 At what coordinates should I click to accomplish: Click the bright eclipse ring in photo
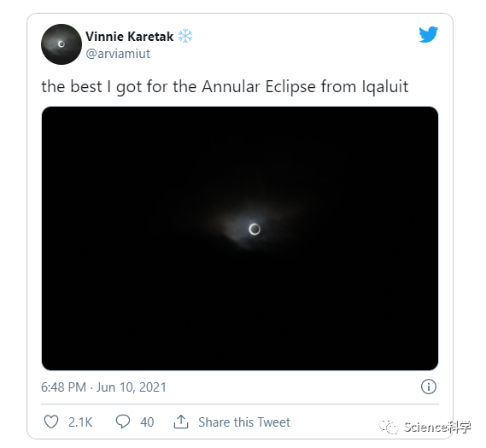click(255, 229)
